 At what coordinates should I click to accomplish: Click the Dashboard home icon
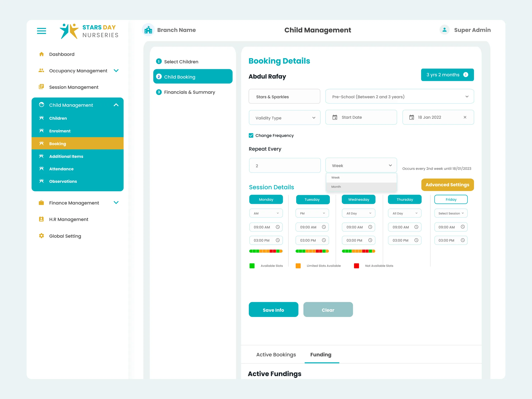[x=41, y=54]
